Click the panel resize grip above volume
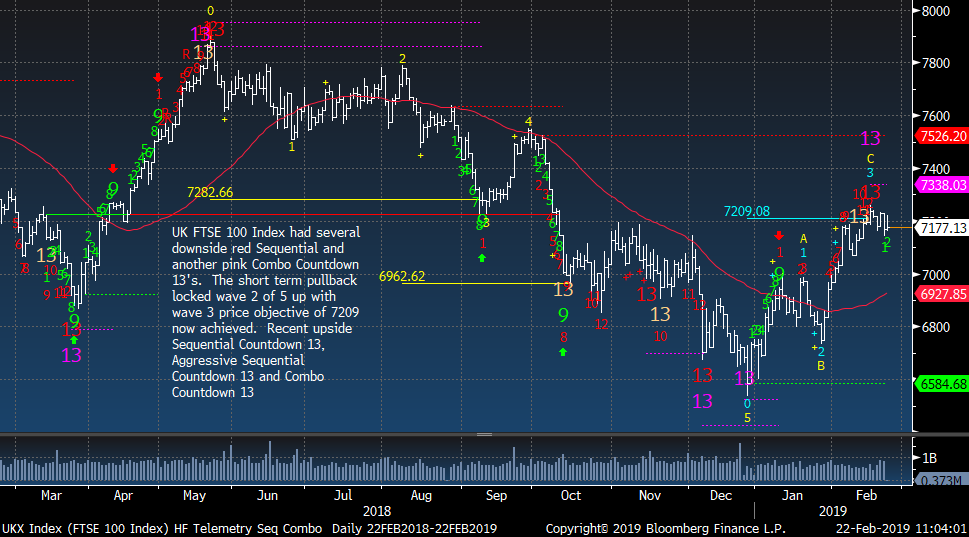969x537 pixels. 484,434
